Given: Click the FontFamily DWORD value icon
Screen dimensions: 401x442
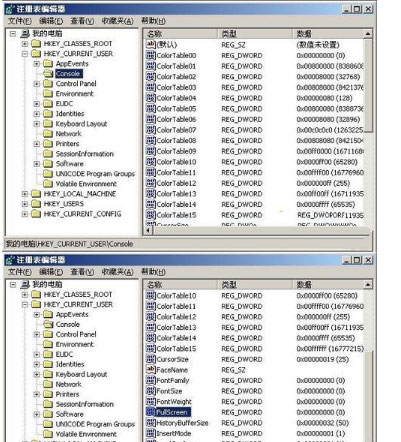Looking at the screenshot, I should (151, 380).
